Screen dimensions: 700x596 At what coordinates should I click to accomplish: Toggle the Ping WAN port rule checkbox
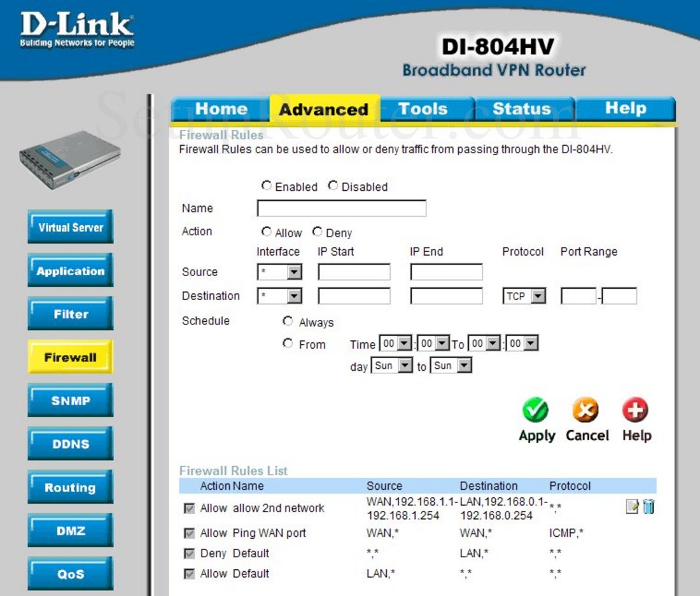point(189,532)
